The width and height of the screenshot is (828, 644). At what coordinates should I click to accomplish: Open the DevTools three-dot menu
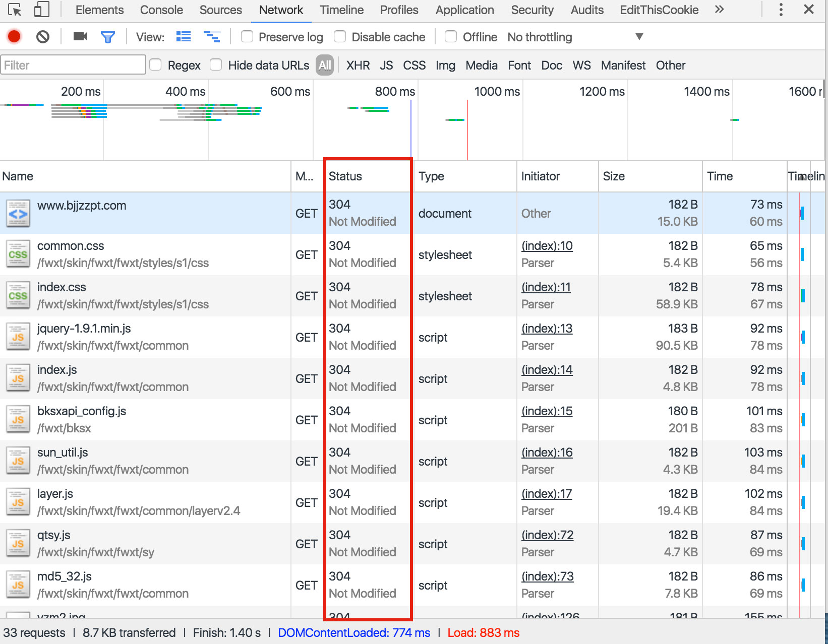pos(781,10)
